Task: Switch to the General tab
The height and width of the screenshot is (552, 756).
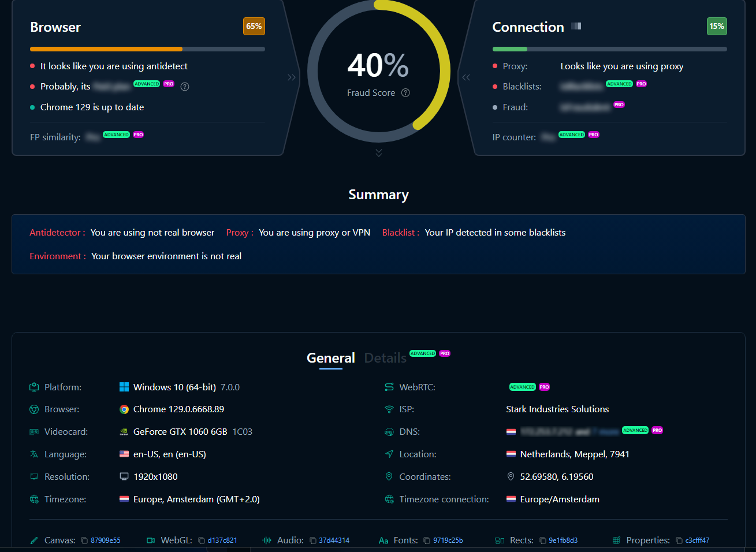Action: (331, 358)
